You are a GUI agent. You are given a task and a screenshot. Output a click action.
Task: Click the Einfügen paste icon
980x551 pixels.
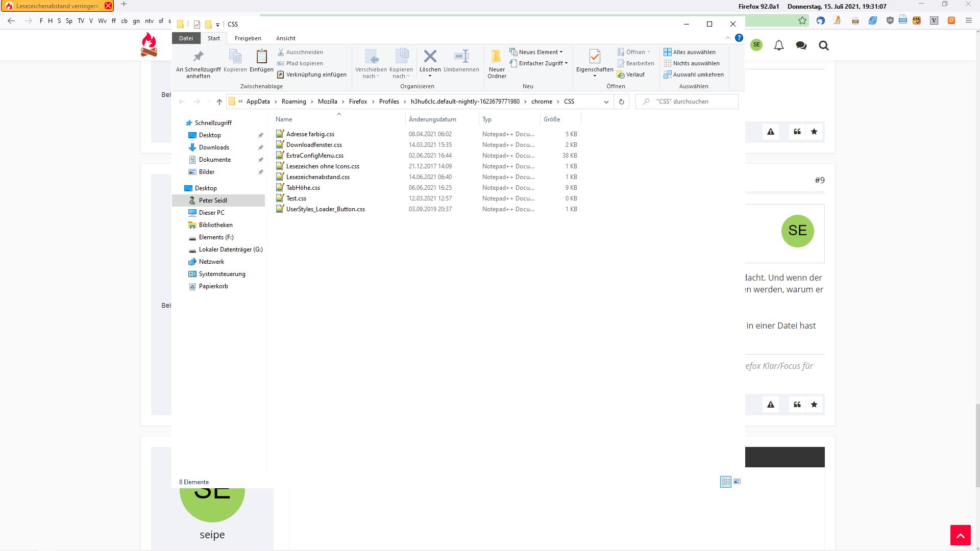(x=261, y=57)
